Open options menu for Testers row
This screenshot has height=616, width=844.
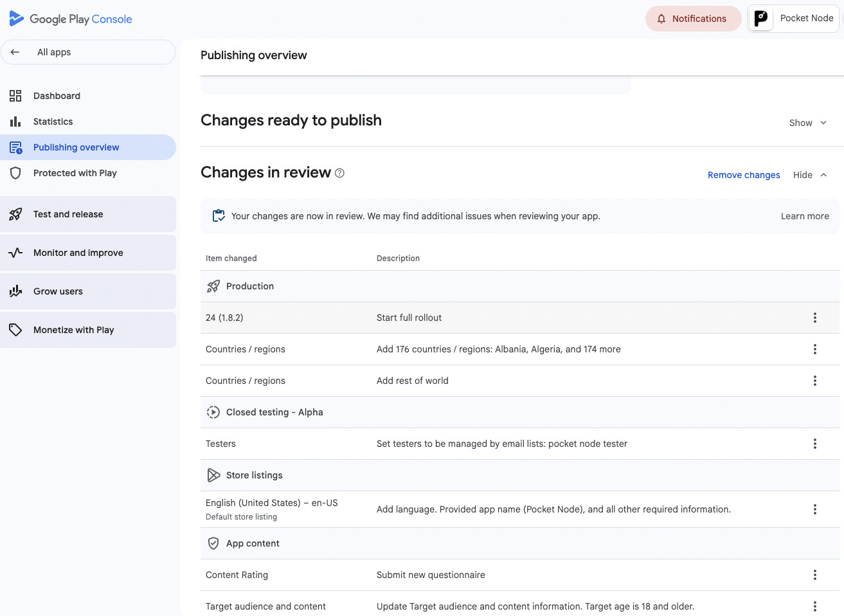point(815,444)
